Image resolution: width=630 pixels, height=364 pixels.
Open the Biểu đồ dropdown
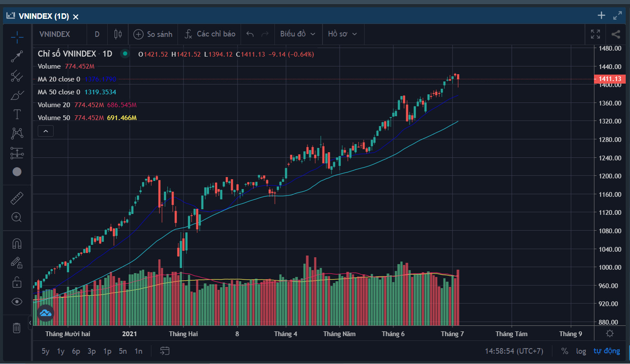[x=298, y=34]
